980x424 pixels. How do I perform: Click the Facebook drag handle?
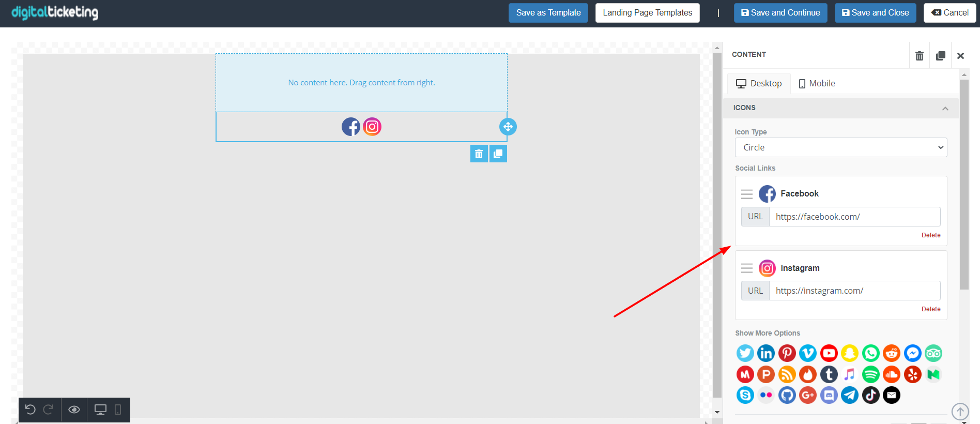[747, 194]
